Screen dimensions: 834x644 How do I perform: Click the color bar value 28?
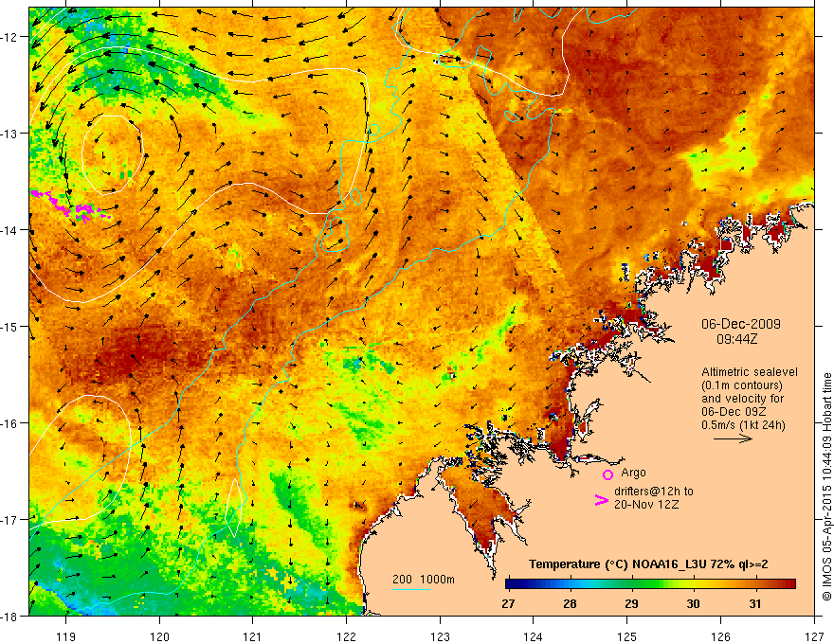coord(570,604)
